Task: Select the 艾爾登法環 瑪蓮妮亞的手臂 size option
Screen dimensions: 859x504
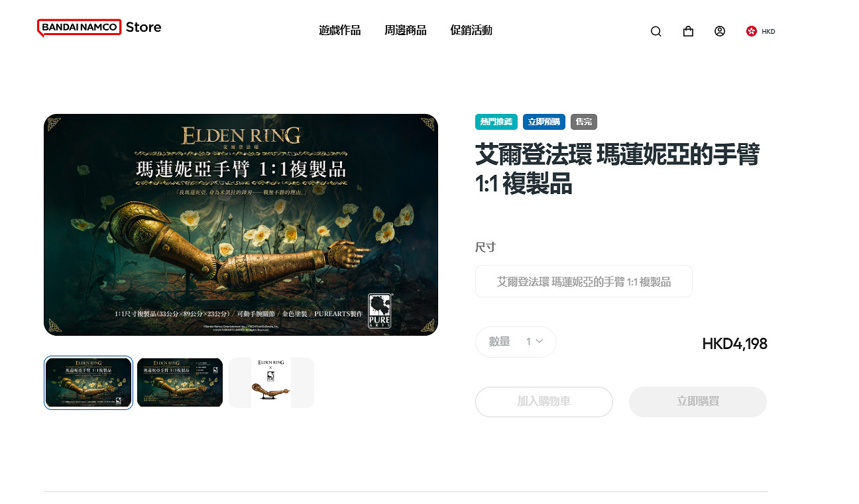Action: point(584,281)
